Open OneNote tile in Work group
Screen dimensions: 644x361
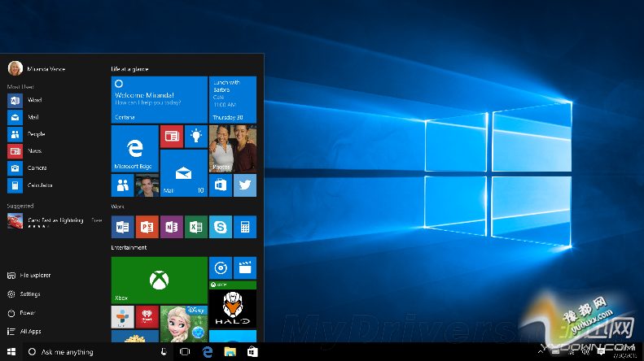click(172, 227)
